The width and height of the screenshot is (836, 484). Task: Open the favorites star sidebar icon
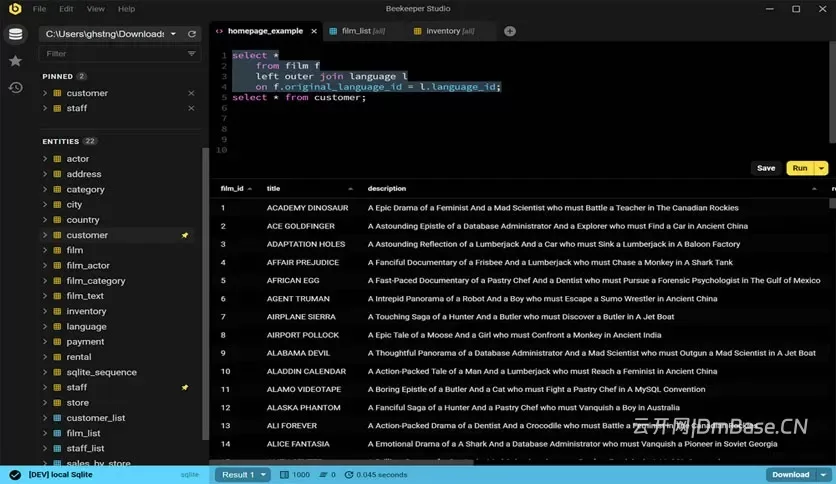[x=15, y=61]
